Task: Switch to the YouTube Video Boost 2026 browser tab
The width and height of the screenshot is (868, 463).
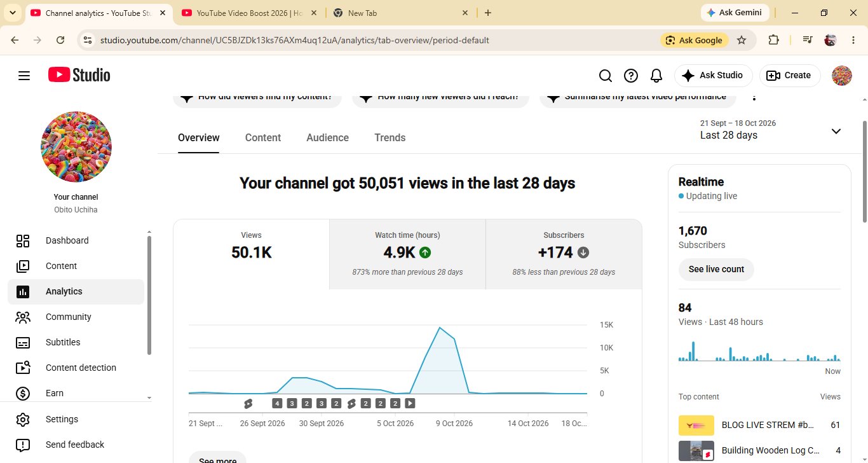Action: [248, 13]
